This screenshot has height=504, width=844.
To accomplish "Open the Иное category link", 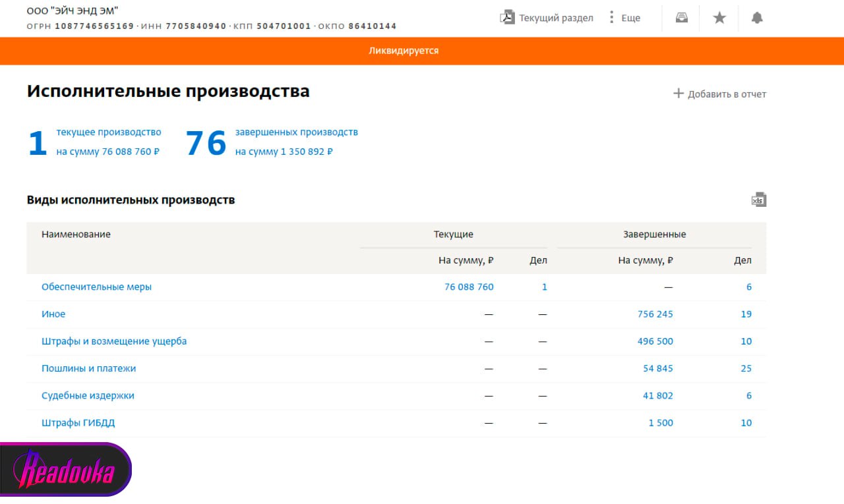I will [x=53, y=314].
